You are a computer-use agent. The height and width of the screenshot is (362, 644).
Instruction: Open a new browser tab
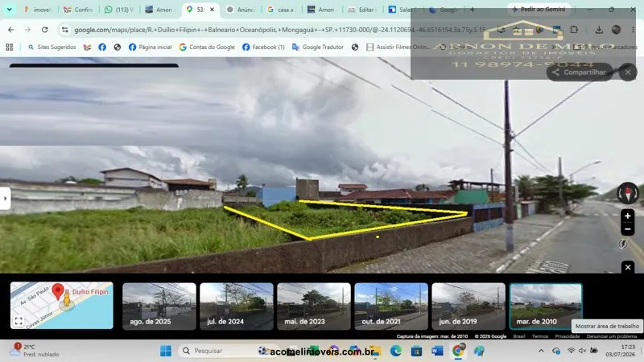[x=473, y=10]
